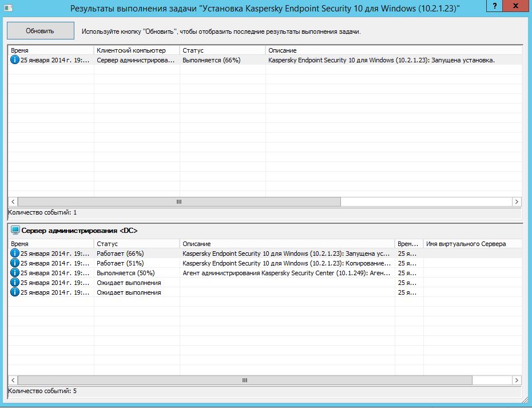Close the task results window
The height and width of the screenshot is (408, 532).
(516, 6)
